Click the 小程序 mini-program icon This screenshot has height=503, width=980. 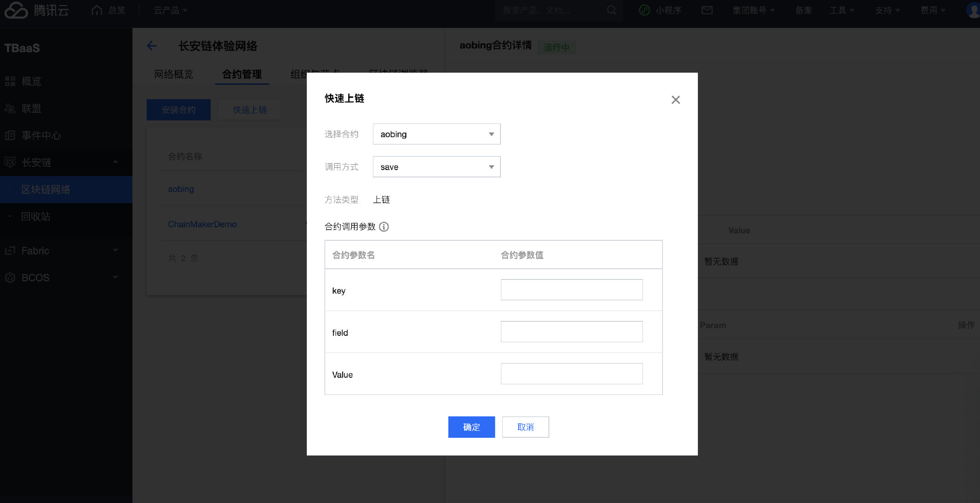coord(644,10)
